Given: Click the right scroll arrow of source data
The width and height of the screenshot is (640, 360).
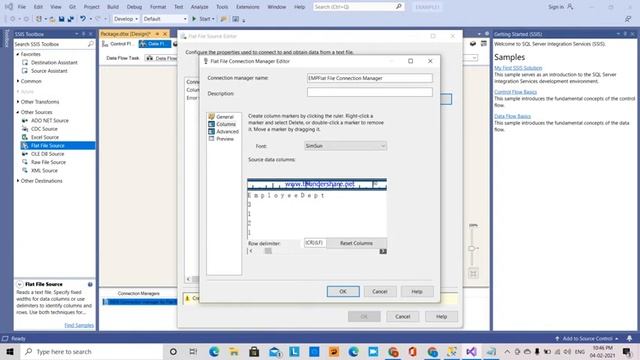Looking at the screenshot, I should coord(383,251).
